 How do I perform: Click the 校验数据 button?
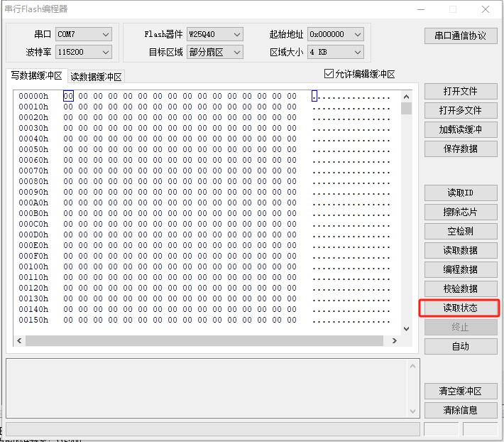(x=460, y=289)
